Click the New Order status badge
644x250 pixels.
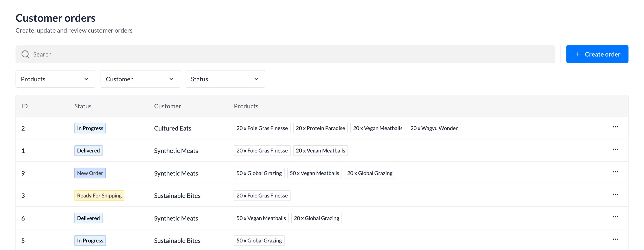[x=90, y=173]
